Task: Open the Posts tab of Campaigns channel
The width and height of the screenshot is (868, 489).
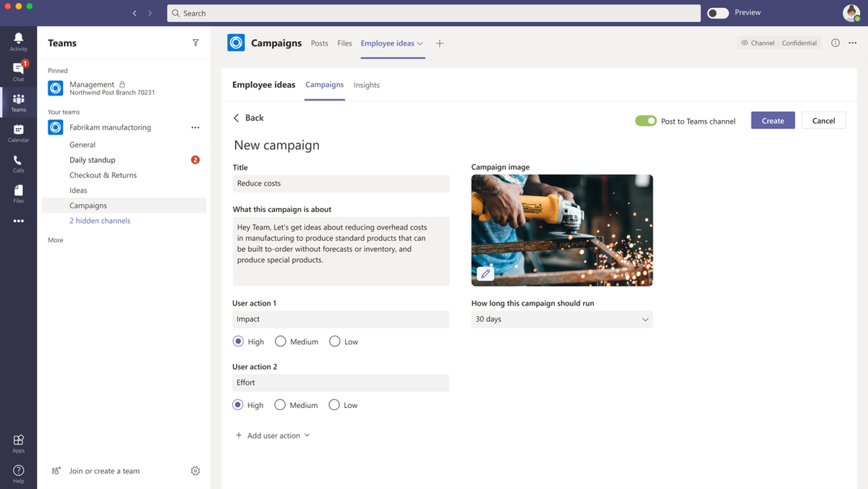Action: tap(319, 43)
